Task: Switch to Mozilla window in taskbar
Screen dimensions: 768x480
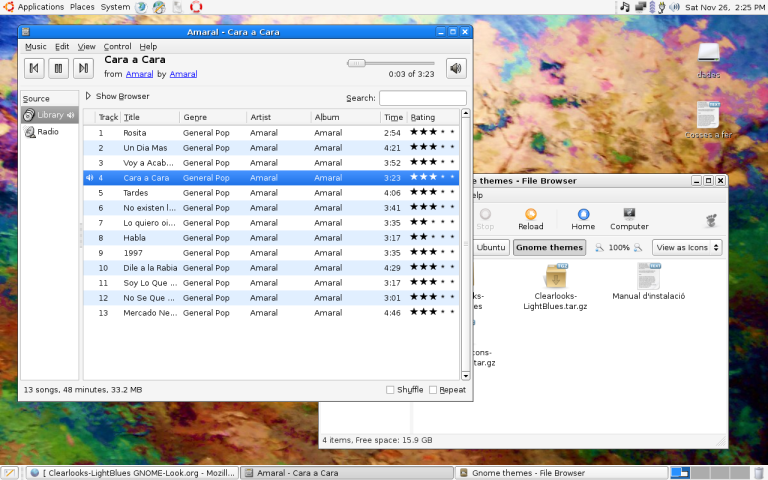Action: coord(132,473)
